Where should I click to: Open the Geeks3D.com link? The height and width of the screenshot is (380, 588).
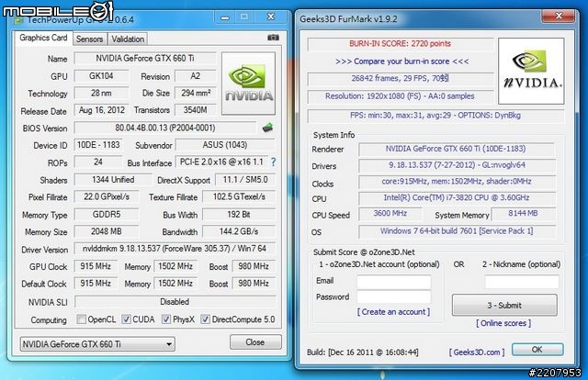[x=477, y=352]
